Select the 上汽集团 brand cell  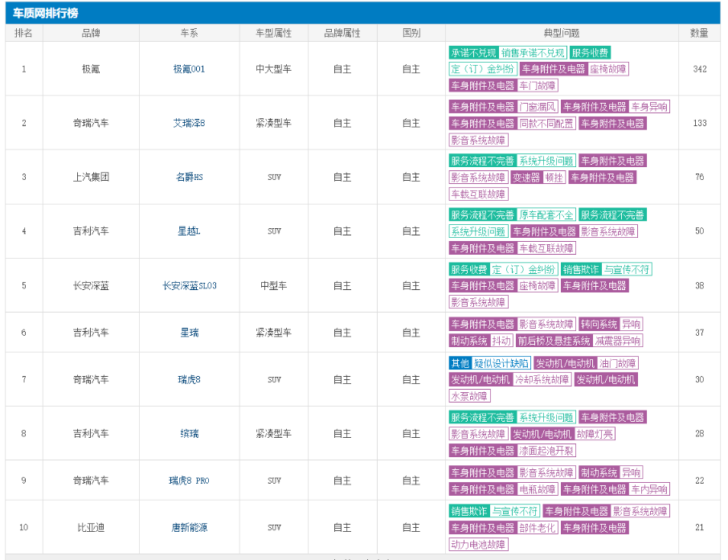[x=91, y=177]
